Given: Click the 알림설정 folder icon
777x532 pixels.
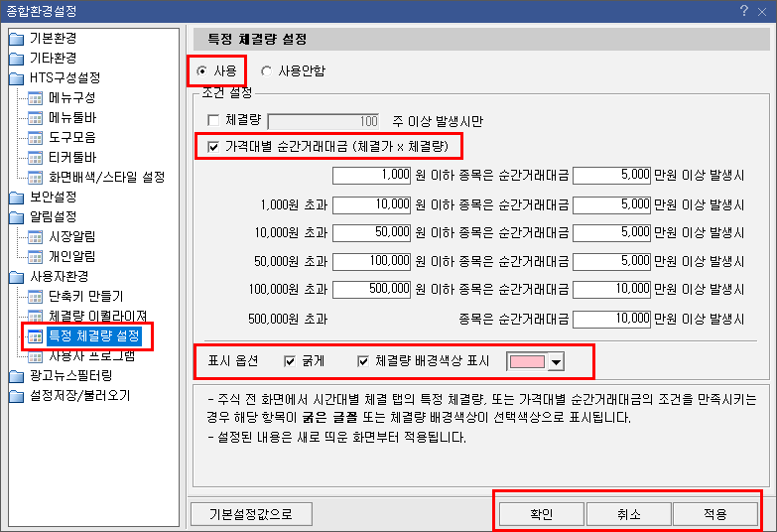Looking at the screenshot, I should tap(16, 217).
